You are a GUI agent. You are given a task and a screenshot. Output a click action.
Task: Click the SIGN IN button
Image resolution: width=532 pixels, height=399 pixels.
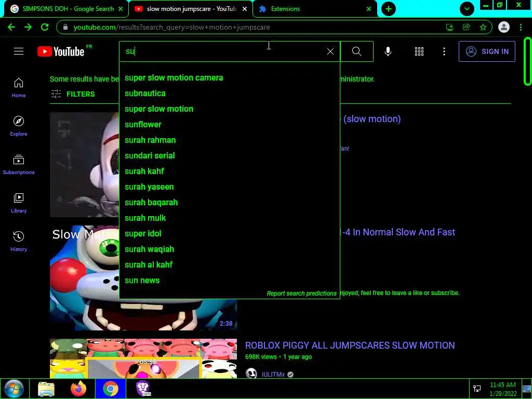(486, 51)
